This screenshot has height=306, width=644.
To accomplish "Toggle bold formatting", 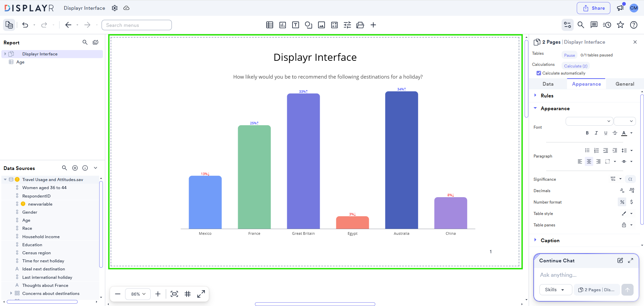I will (x=587, y=133).
